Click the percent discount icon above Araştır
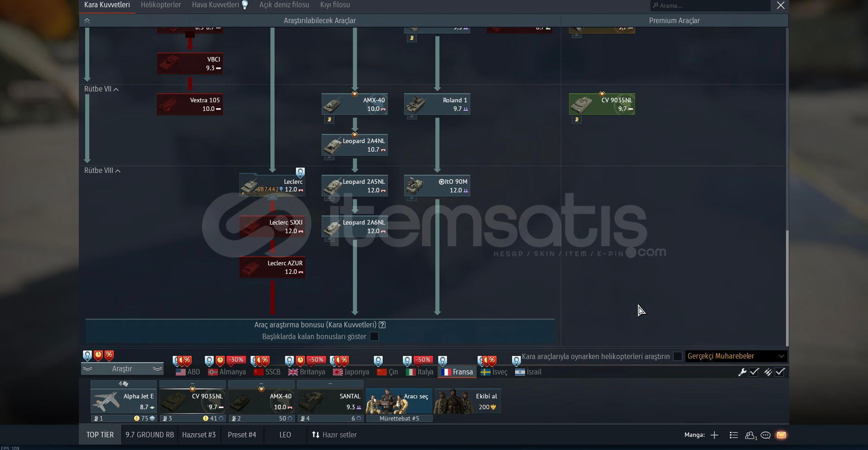Image resolution: width=868 pixels, height=450 pixels. coord(109,355)
